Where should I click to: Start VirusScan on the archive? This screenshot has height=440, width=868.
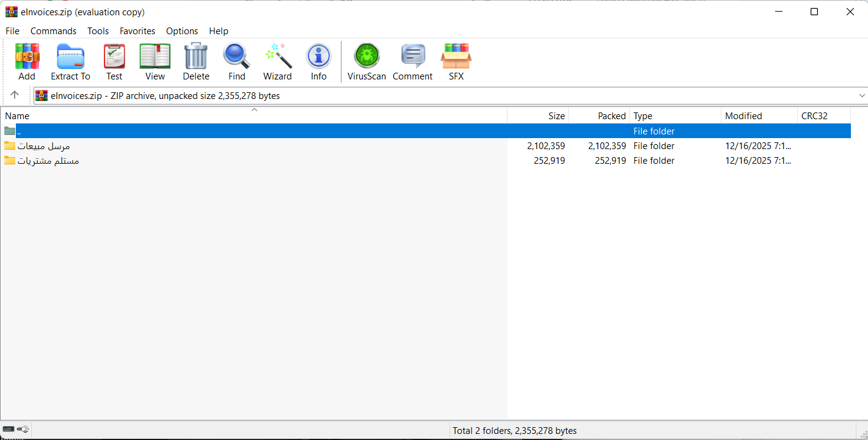click(367, 62)
